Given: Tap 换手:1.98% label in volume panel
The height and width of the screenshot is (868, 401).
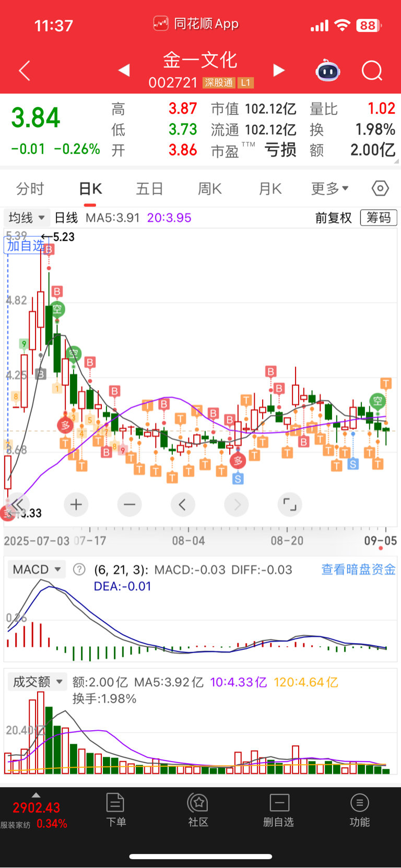Looking at the screenshot, I should (x=104, y=699).
